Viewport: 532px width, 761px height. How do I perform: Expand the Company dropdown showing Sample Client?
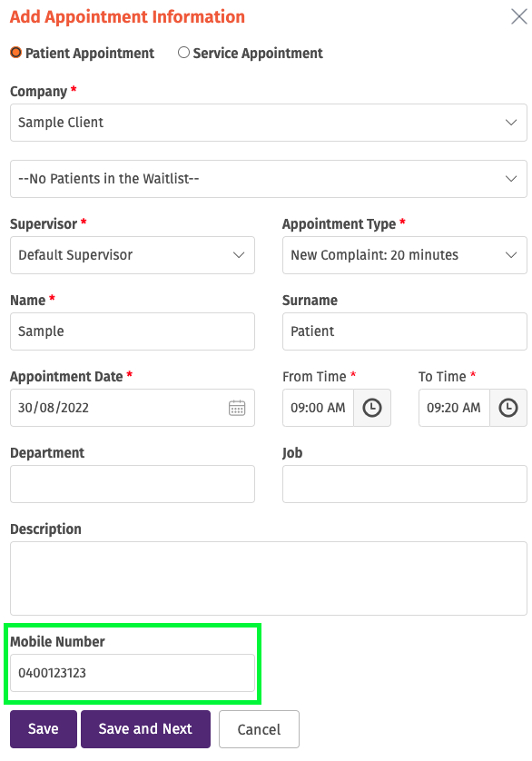269,123
